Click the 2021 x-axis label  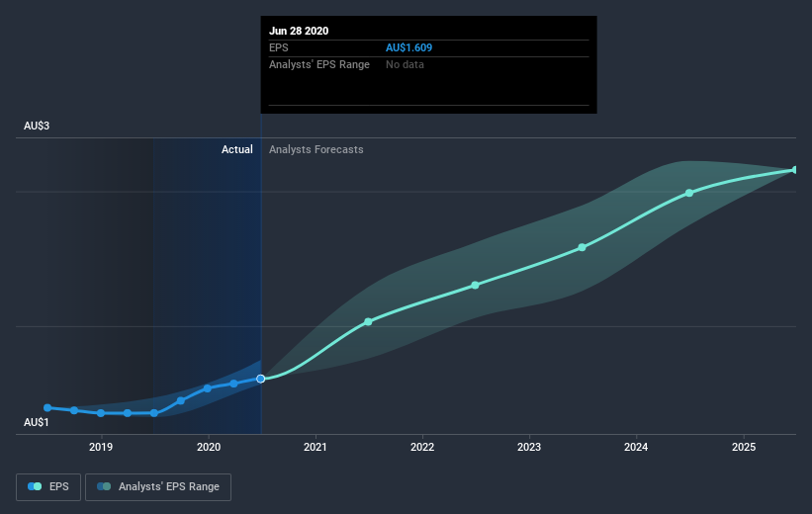pyautogui.click(x=316, y=447)
